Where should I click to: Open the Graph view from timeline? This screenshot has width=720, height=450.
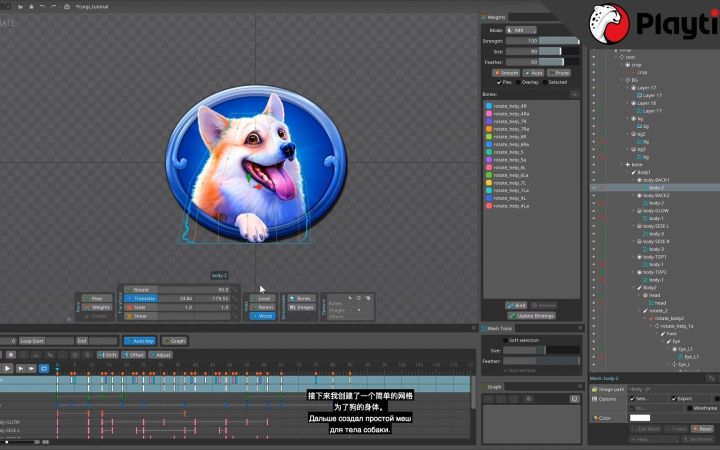174,341
